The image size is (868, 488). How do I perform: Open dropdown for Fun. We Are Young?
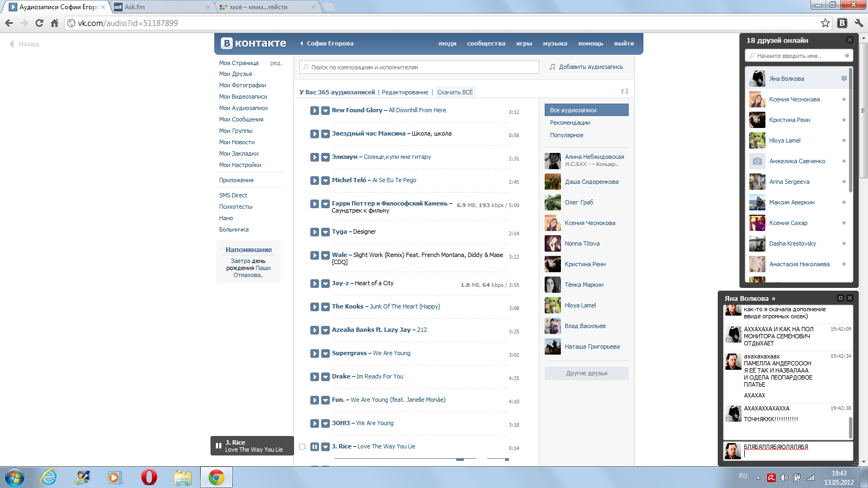click(325, 400)
